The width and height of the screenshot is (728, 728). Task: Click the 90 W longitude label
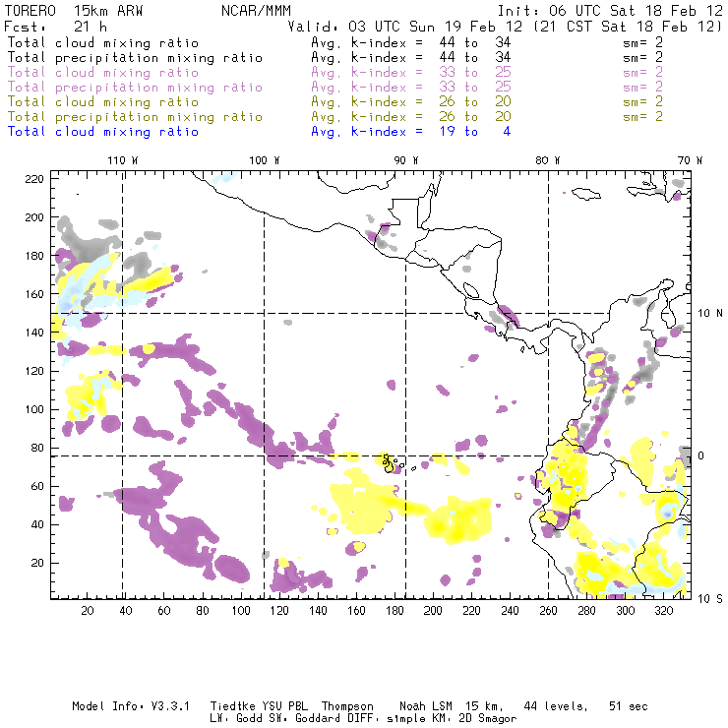pos(406,159)
